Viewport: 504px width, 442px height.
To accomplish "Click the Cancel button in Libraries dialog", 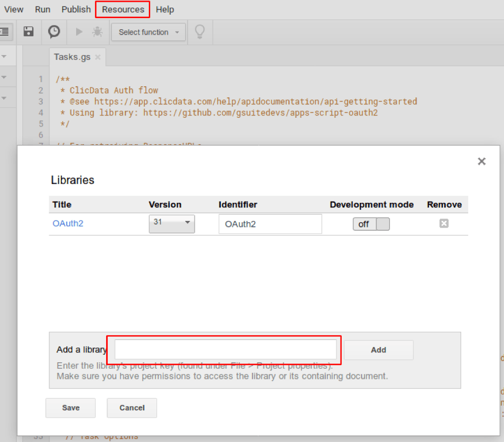I will coord(132,408).
